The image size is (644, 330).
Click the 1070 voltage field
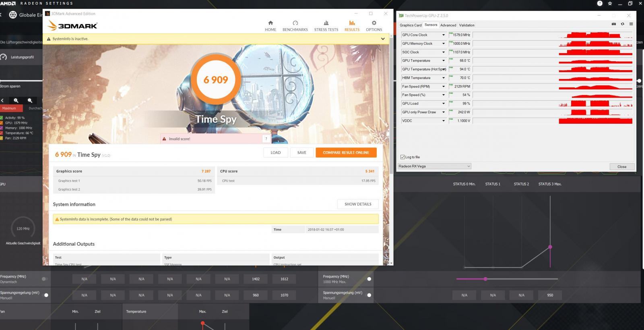(284, 295)
